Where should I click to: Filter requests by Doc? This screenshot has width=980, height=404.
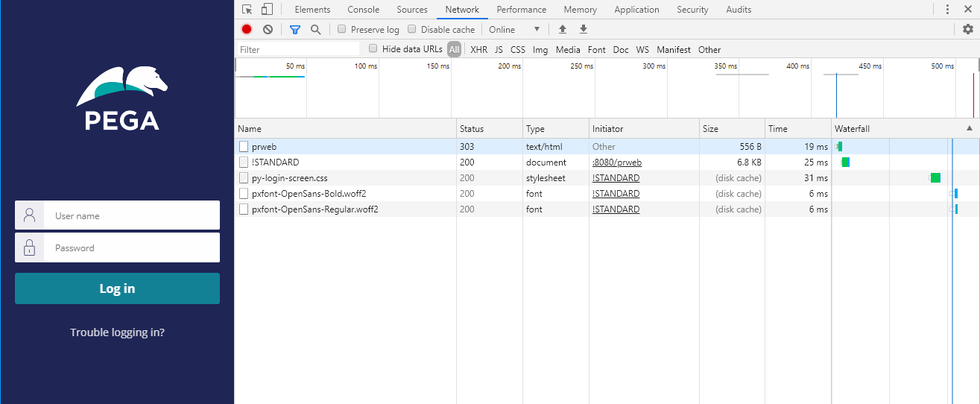click(x=621, y=50)
